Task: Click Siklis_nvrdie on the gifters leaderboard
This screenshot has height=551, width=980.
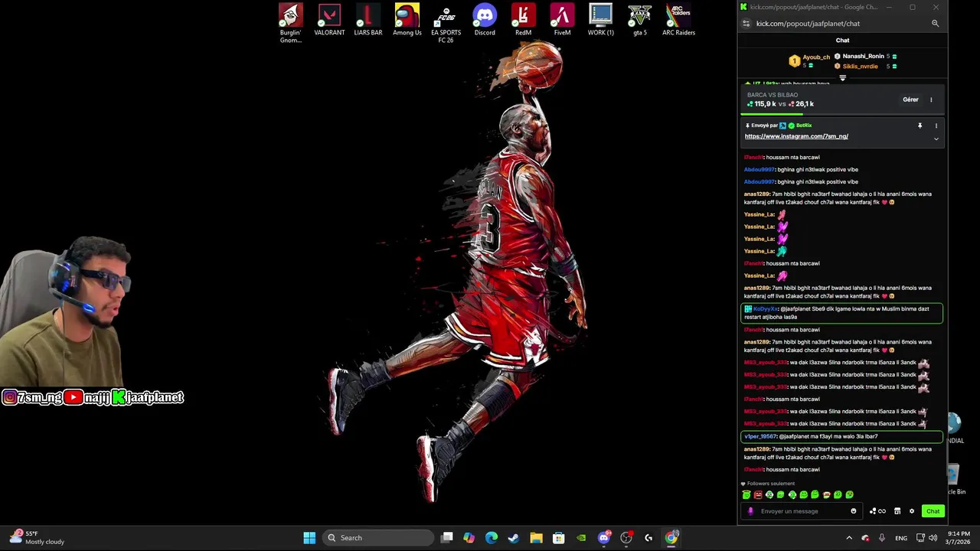Action: [860, 67]
